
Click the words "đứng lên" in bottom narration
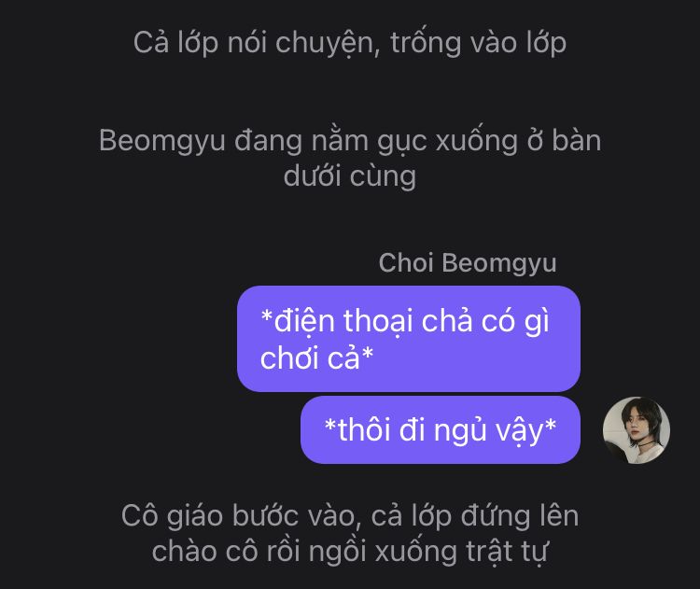[520, 516]
